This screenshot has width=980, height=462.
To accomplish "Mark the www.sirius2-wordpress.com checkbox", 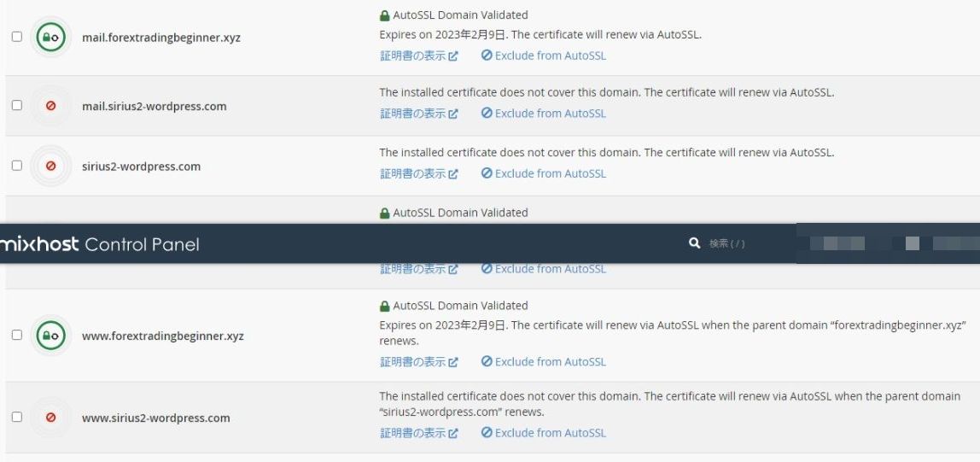I will tap(17, 417).
